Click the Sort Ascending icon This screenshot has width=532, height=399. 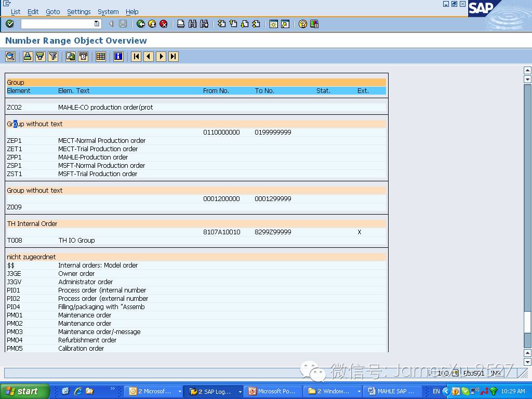(28, 56)
